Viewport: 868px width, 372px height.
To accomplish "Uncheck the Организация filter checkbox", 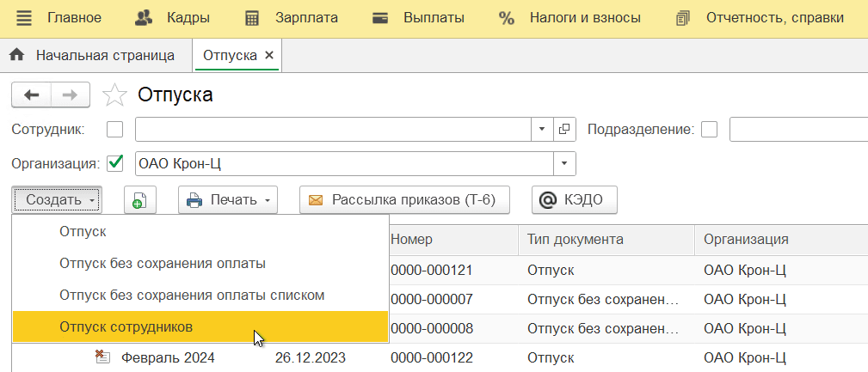I will coord(115,163).
